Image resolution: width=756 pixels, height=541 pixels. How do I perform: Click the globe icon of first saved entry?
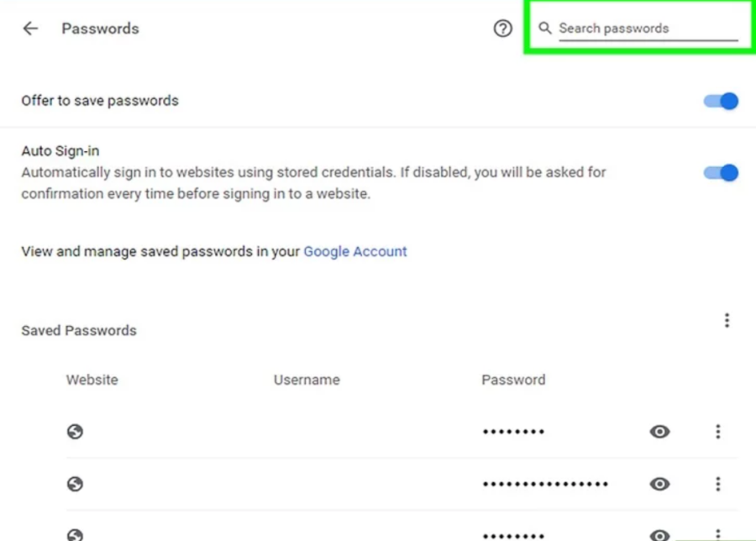75,431
